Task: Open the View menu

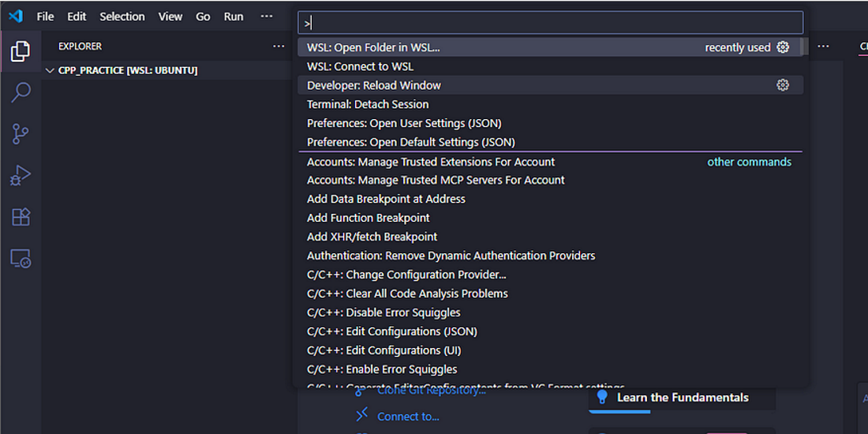Action: tap(170, 17)
